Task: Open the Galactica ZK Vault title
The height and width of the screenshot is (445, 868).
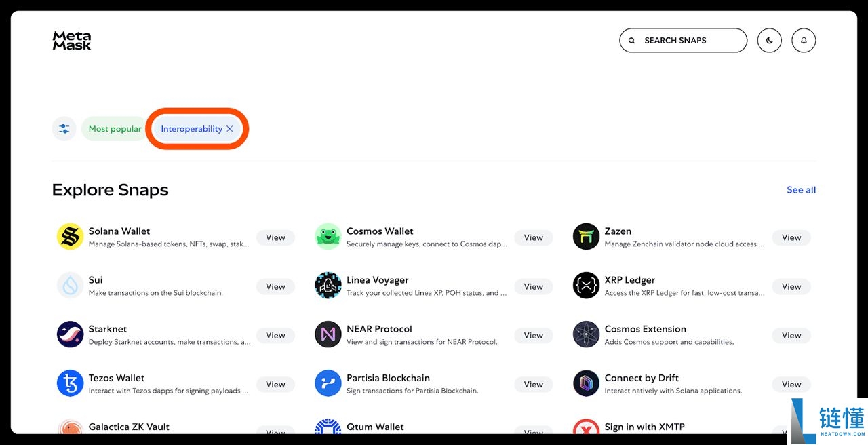Action: click(x=129, y=427)
